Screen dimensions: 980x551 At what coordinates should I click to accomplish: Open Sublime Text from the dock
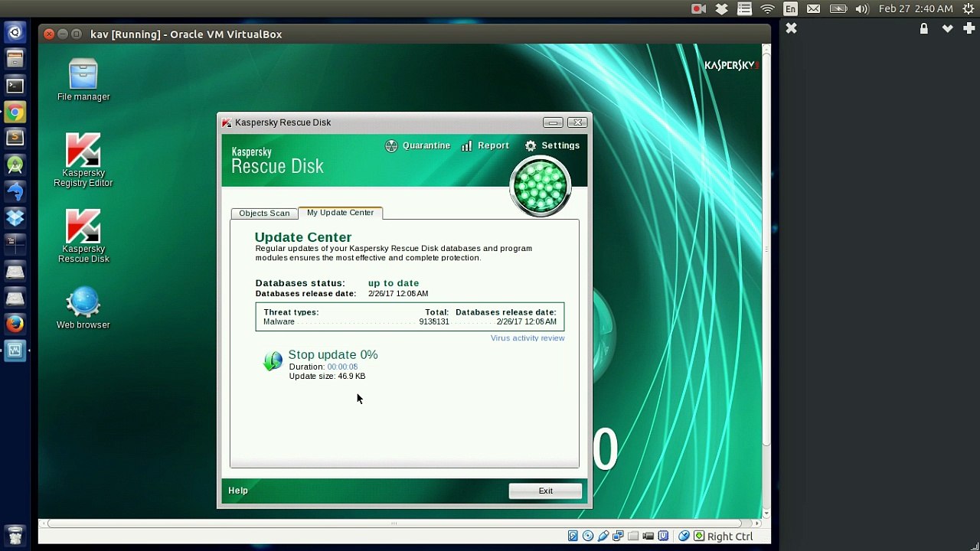(x=15, y=138)
